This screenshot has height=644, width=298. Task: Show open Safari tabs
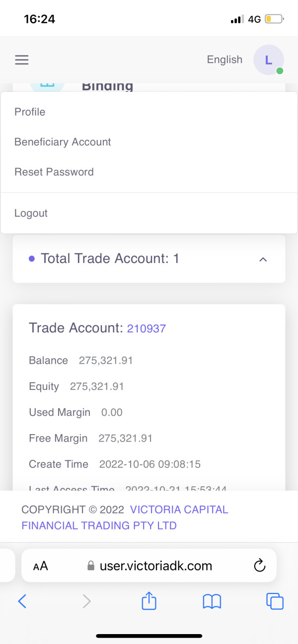[275, 601]
